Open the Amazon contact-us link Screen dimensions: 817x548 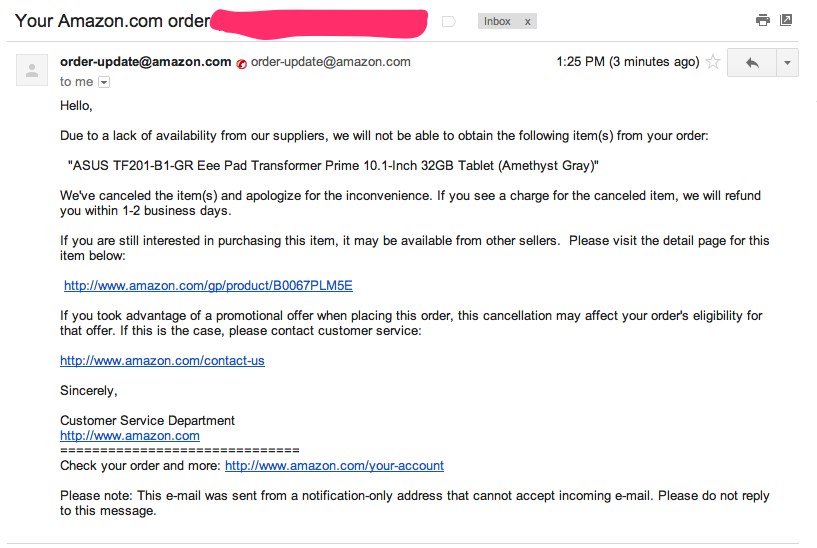point(162,360)
